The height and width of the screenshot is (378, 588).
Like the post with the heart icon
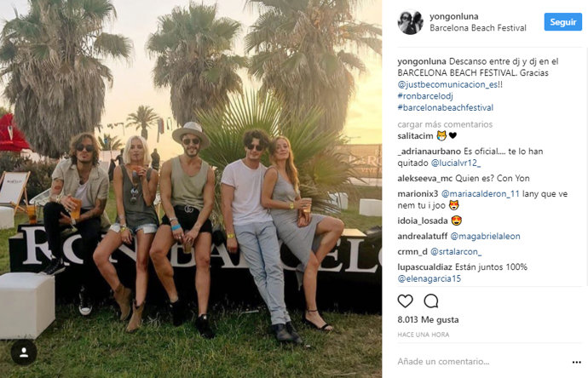tap(405, 301)
